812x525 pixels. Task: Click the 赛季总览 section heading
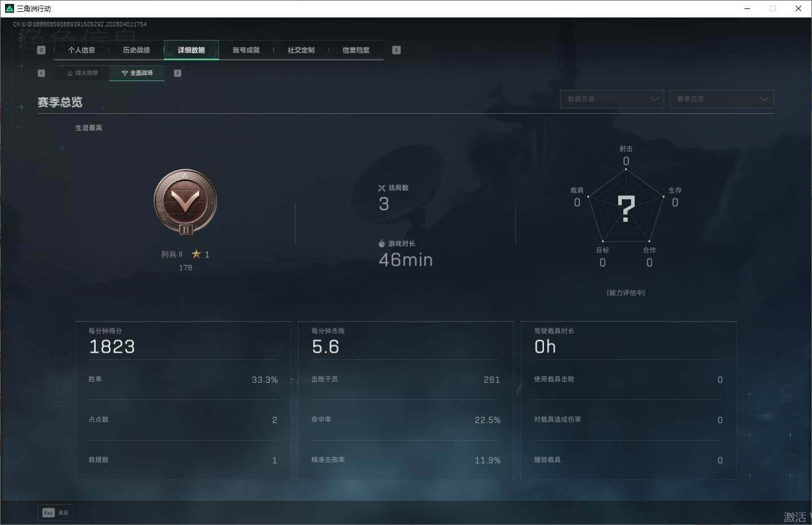60,102
